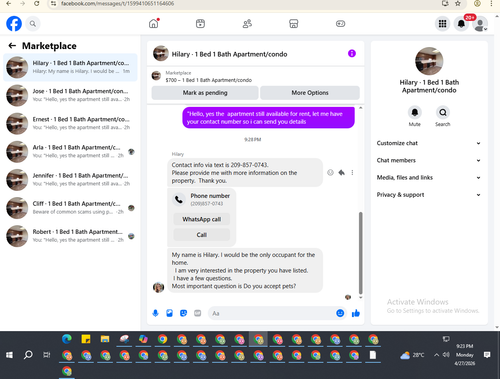This screenshot has height=379, width=500.
Task: Expand the Chat members section
Action: coord(429,160)
